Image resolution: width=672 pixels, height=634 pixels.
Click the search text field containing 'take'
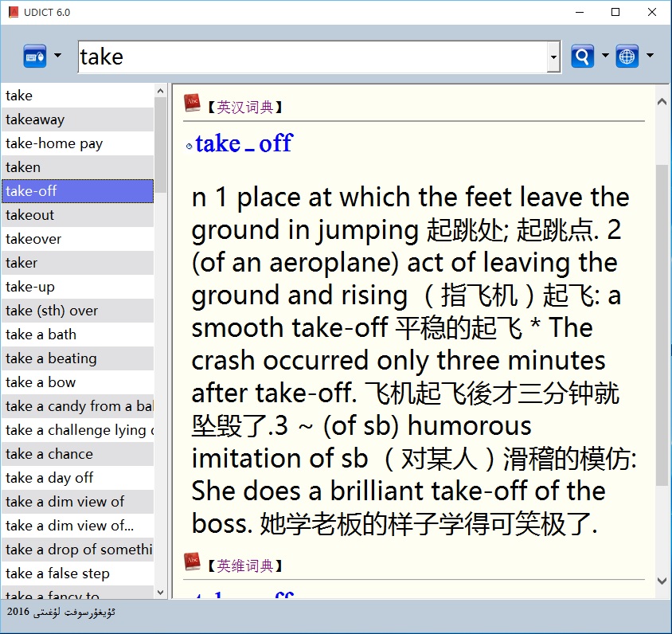(x=311, y=57)
